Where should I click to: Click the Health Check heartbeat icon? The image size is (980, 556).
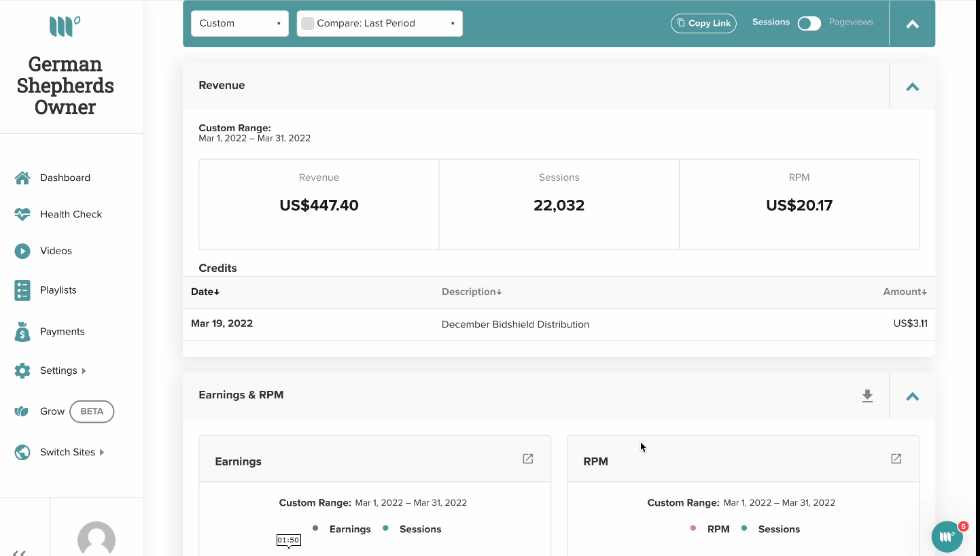pos(22,214)
